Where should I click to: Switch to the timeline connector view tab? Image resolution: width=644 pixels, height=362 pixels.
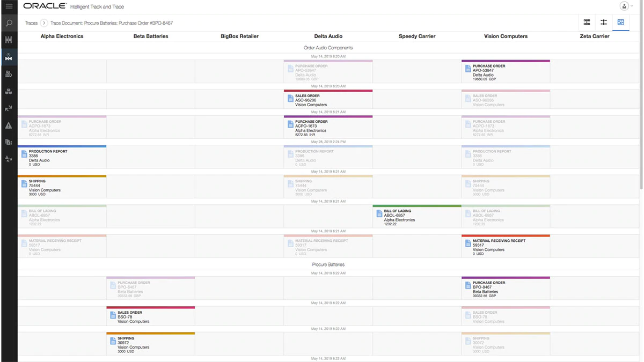pos(604,23)
